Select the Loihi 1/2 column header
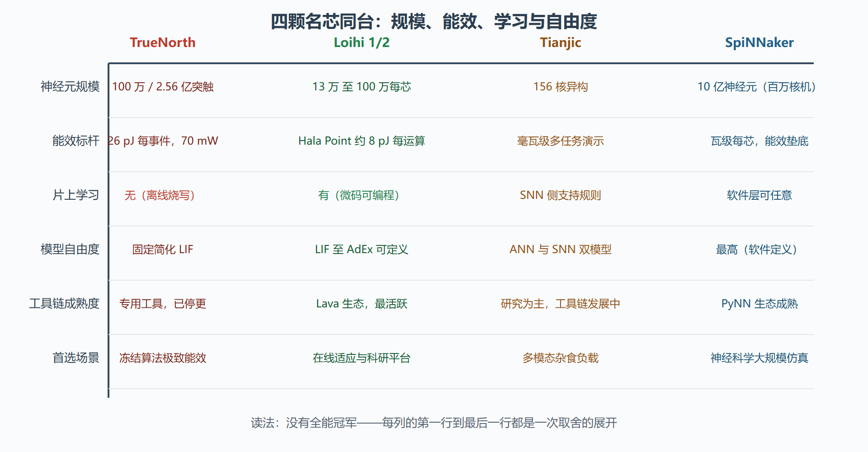This screenshot has height=452, width=868. pos(362,42)
